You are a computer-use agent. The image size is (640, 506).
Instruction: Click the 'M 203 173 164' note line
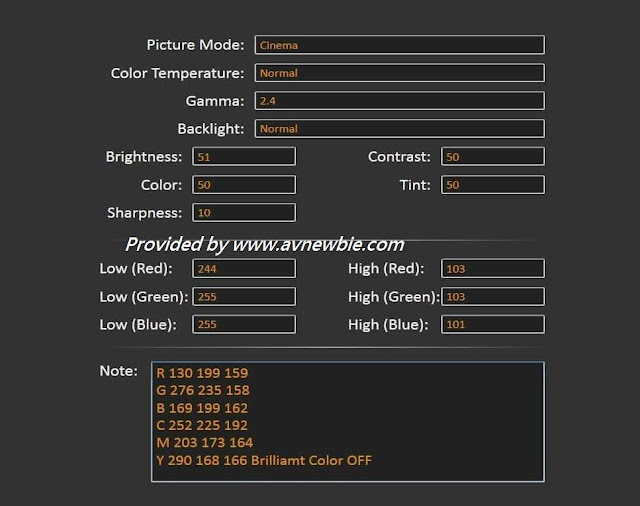pyautogui.click(x=205, y=443)
